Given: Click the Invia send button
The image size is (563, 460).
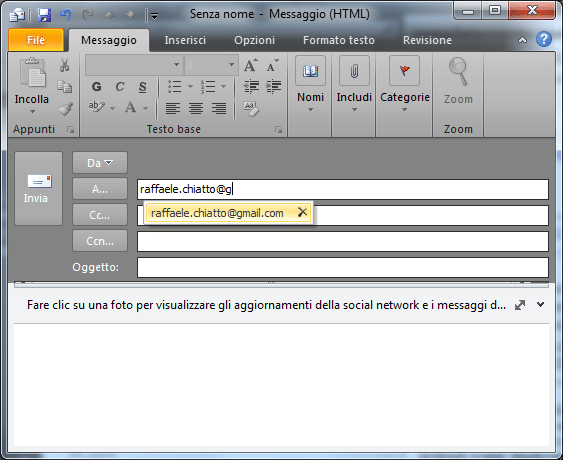Looking at the screenshot, I should (x=38, y=189).
